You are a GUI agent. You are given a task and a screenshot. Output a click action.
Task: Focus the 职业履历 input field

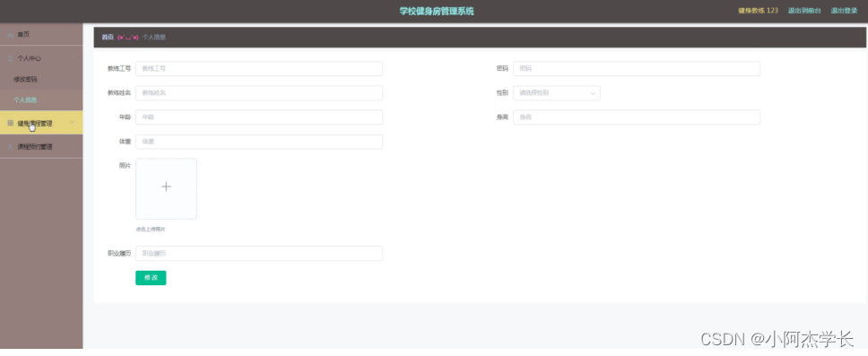point(259,253)
